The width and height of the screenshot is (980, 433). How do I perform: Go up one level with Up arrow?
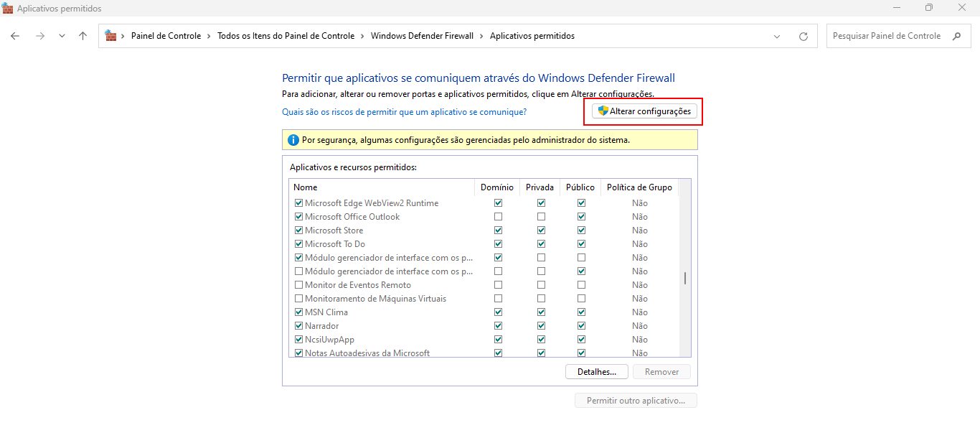tap(83, 36)
